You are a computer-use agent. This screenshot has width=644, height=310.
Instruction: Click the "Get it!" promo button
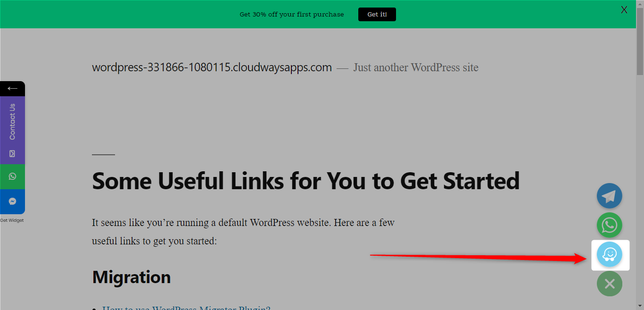point(377,15)
